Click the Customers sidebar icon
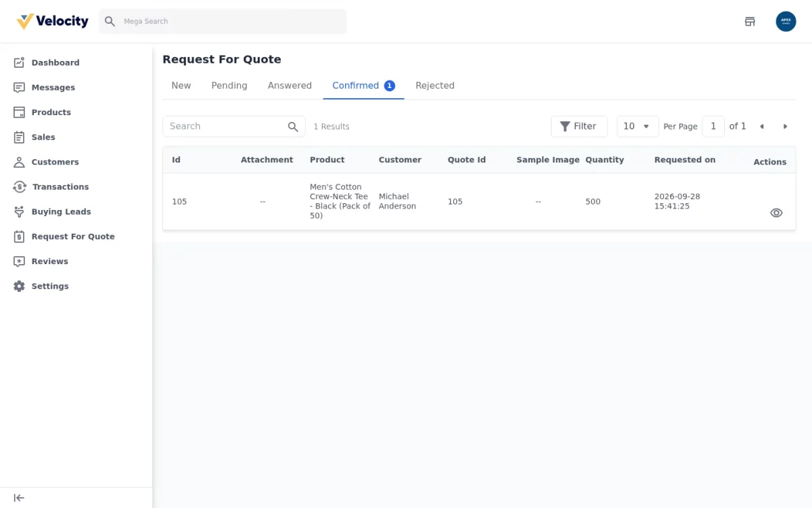 19,162
